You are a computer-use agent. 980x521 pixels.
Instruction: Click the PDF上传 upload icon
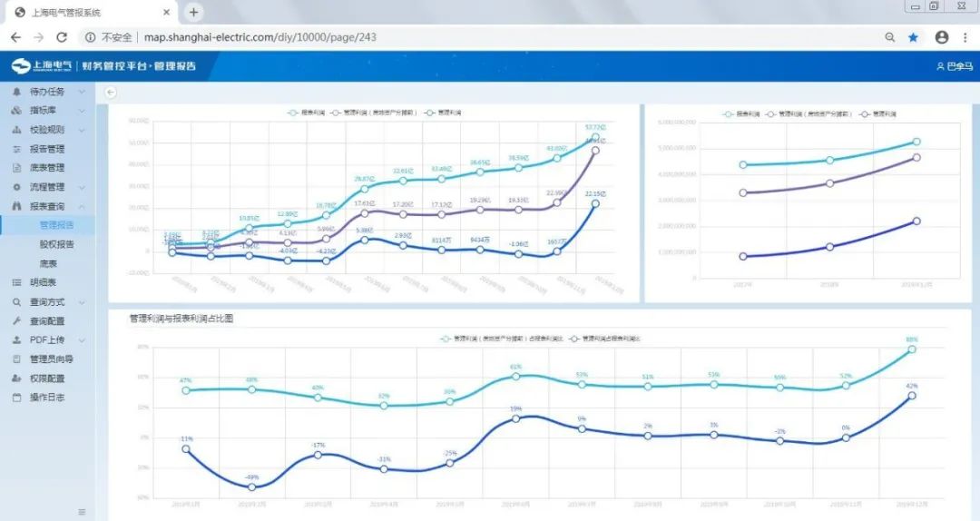[x=17, y=340]
